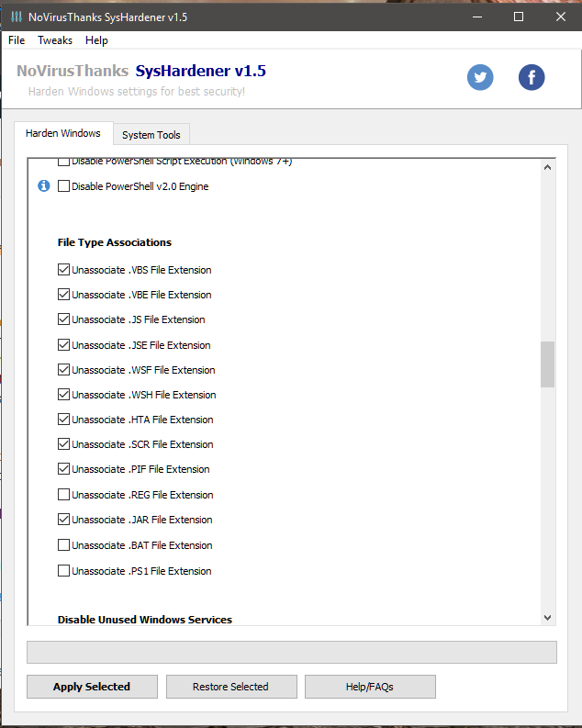The height and width of the screenshot is (728, 582).
Task: Open the Help menu
Action: pyautogui.click(x=96, y=40)
